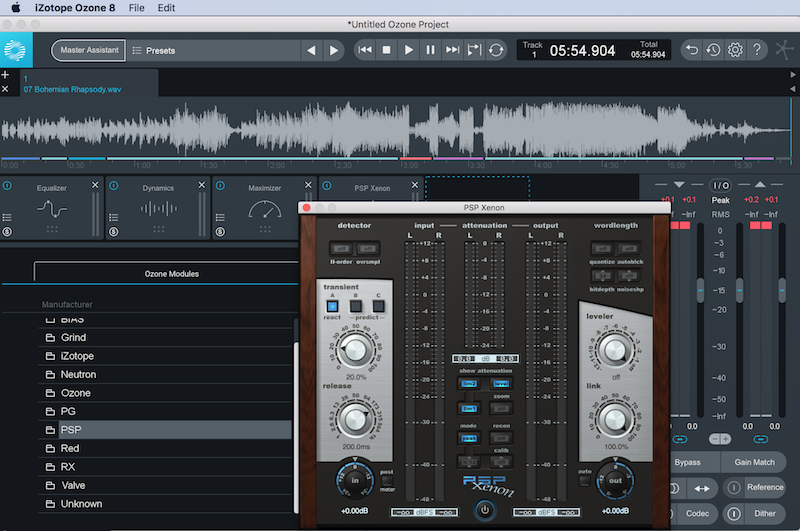The width and height of the screenshot is (800, 531).
Task: Select the Ozone Modules tab
Action: [x=171, y=274]
